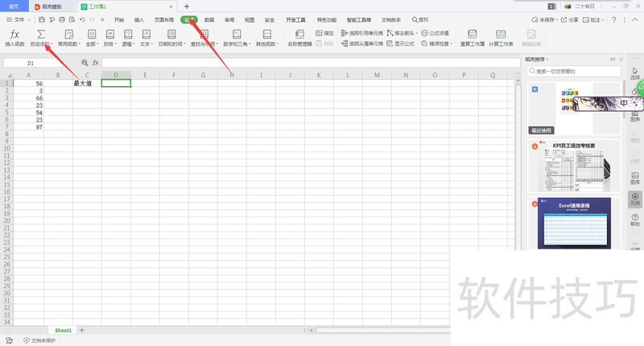Open the 文件 menu dropdown
This screenshot has width=644, height=346.
(x=19, y=19)
